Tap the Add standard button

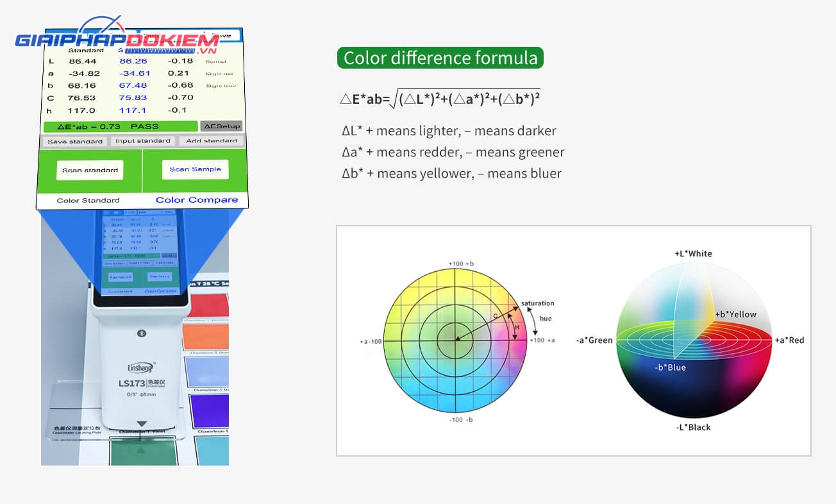(211, 140)
